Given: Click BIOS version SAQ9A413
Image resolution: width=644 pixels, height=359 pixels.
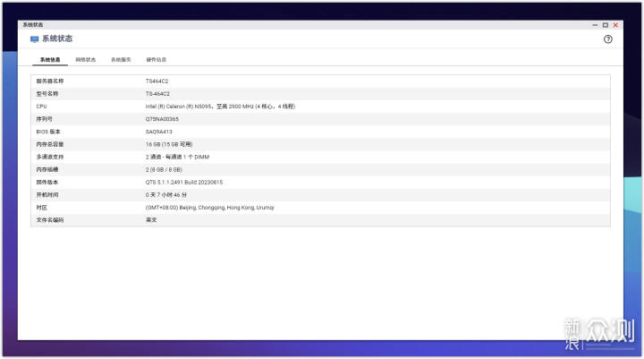Looking at the screenshot, I should [159, 132].
